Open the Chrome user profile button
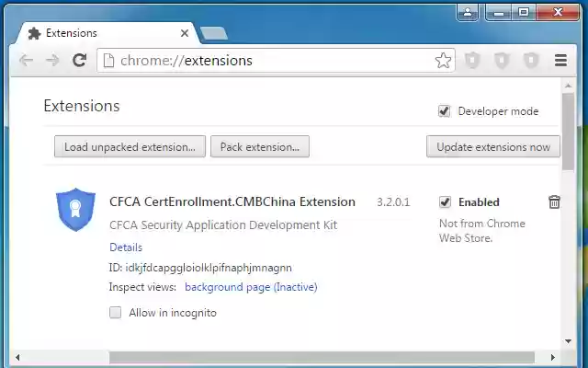The height and width of the screenshot is (368, 588). pos(468,12)
